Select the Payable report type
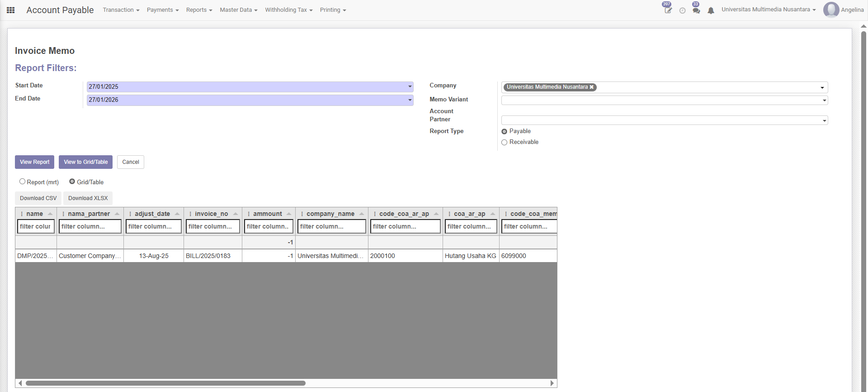Viewport: 868px width, 392px height. click(x=505, y=132)
